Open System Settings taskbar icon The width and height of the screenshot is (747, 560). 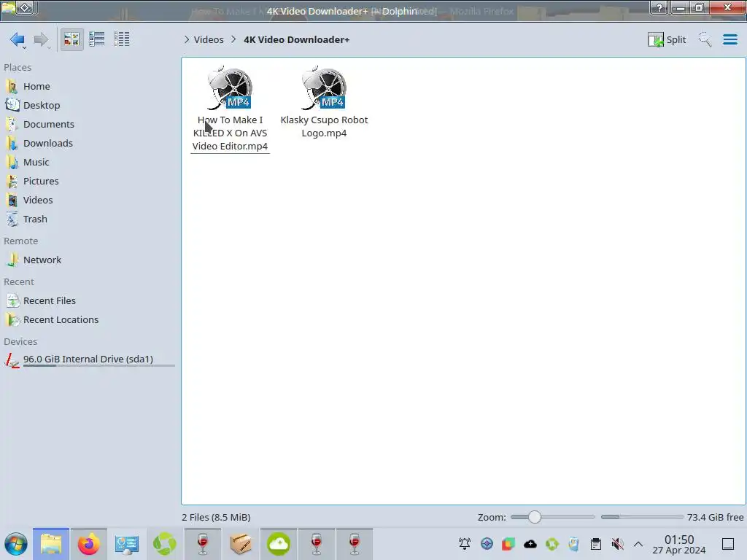(126, 544)
